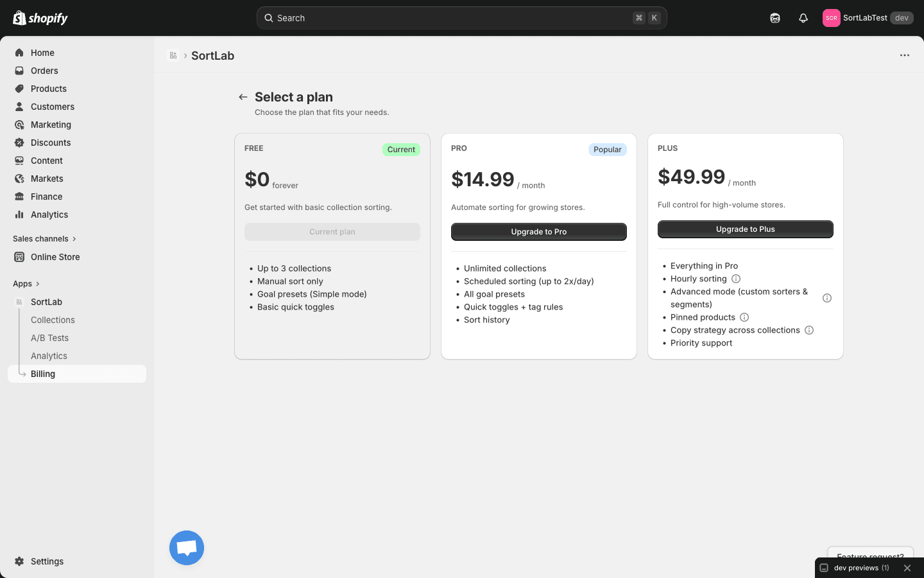
Task: Click the info icon next to Hourly sorting
Action: coord(736,279)
